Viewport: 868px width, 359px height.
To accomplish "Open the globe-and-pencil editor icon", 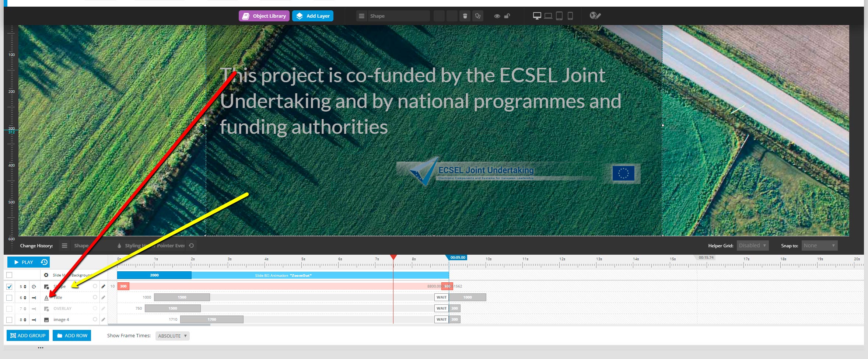I will [595, 15].
